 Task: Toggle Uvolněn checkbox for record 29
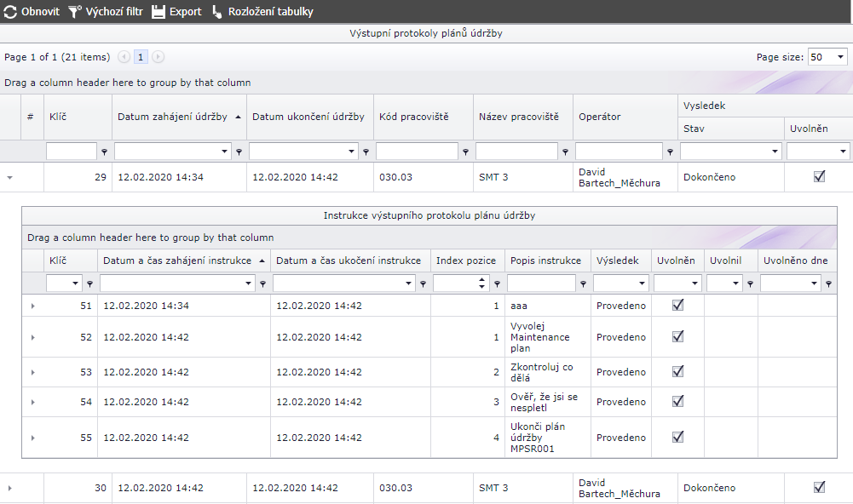[x=820, y=176]
